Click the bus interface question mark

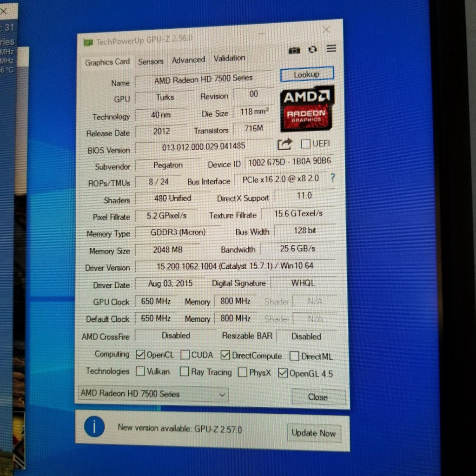pos(332,177)
